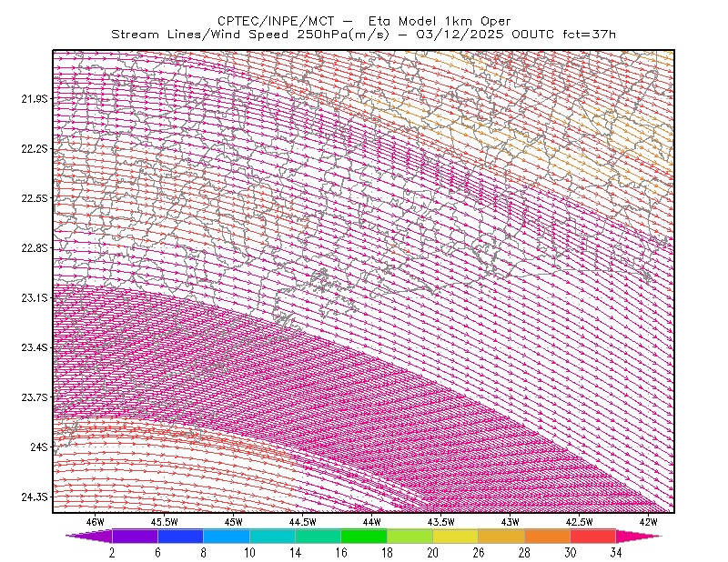Click the CPTEC/INPE/MCT title text
Image resolution: width=728 pixels, height=562 pixels.
tap(276, 21)
